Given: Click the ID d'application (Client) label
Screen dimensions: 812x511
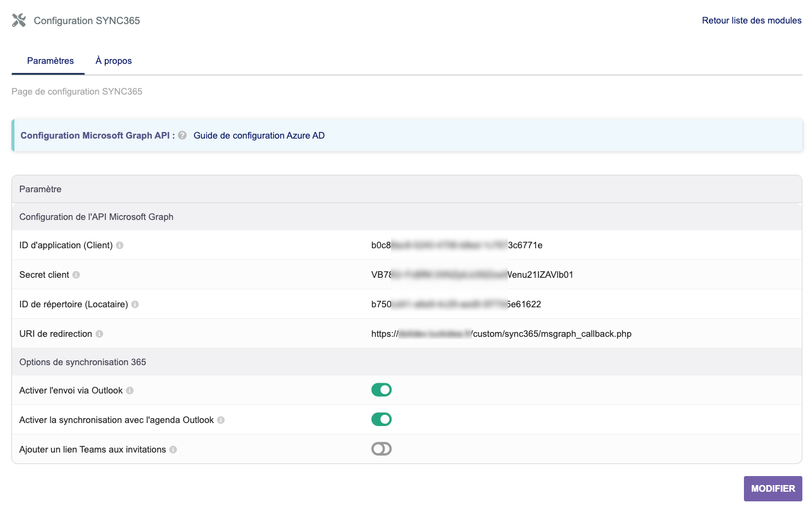Looking at the screenshot, I should pos(66,245).
